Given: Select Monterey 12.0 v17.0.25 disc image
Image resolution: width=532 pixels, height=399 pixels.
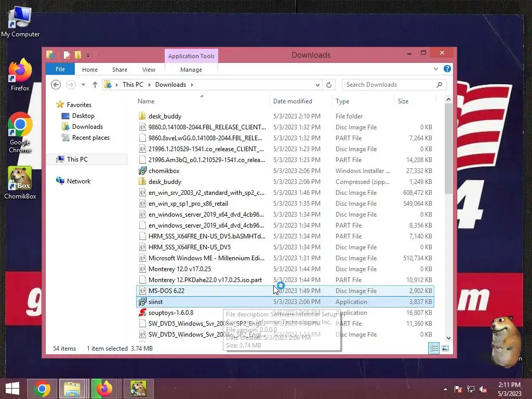Looking at the screenshot, I should click(x=285, y=269).
